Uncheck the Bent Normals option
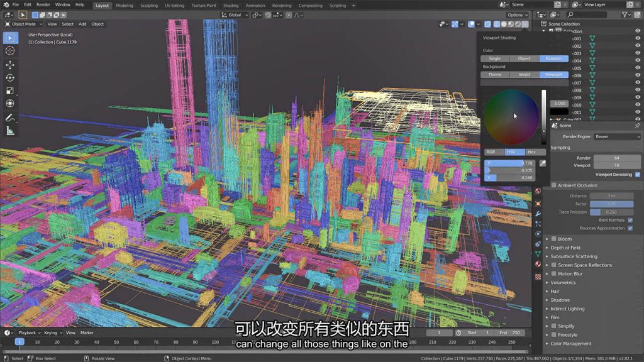The width and height of the screenshot is (644, 362). tap(630, 221)
